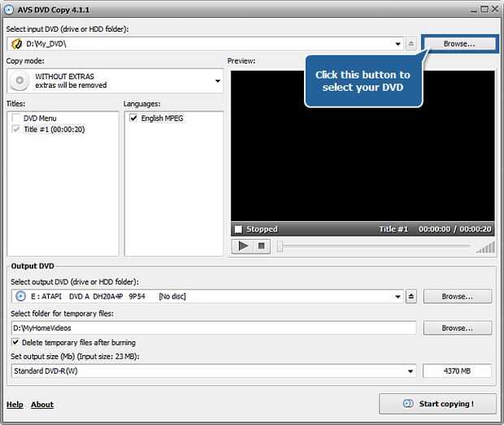Open the input DVD path dropdown
The height and width of the screenshot is (425, 504).
point(398,44)
